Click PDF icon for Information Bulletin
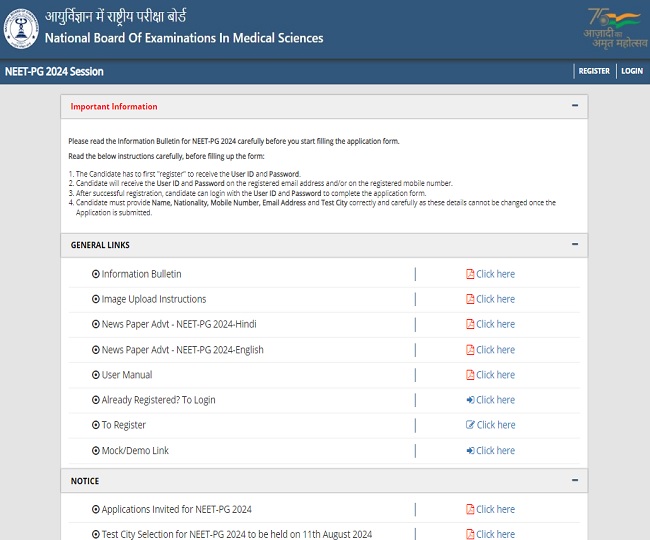650x540 pixels. 470,274
